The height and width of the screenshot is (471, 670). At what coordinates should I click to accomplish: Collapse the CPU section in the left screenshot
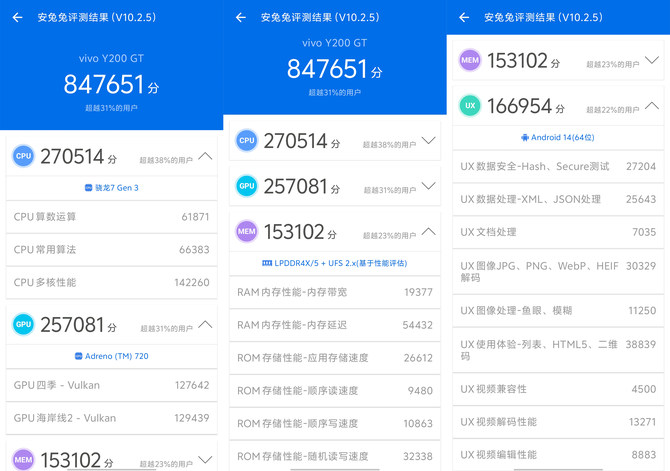[x=205, y=156]
